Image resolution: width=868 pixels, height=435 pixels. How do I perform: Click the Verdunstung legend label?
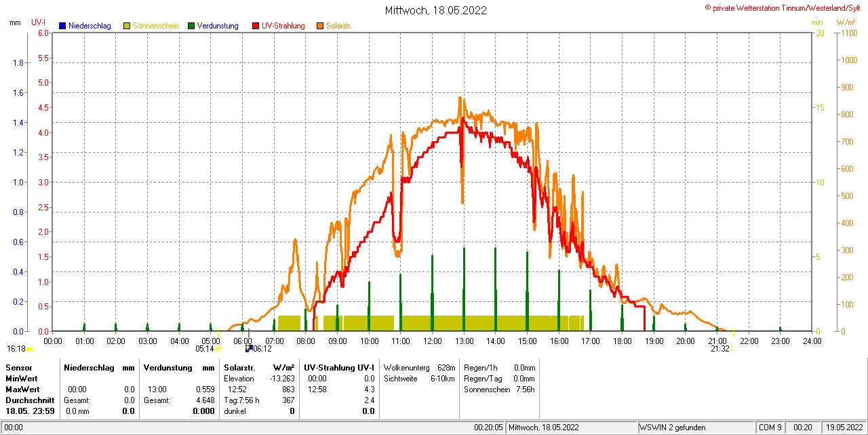click(x=218, y=26)
